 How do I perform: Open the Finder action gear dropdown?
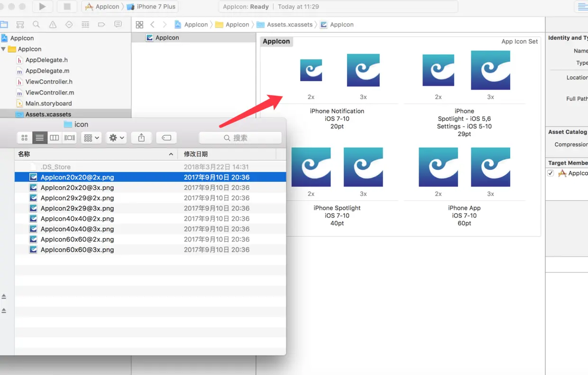click(x=116, y=138)
